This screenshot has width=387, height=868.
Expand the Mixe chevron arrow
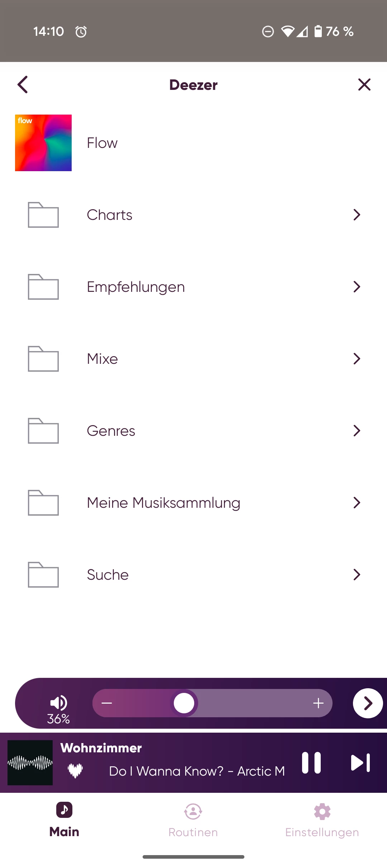click(x=357, y=359)
